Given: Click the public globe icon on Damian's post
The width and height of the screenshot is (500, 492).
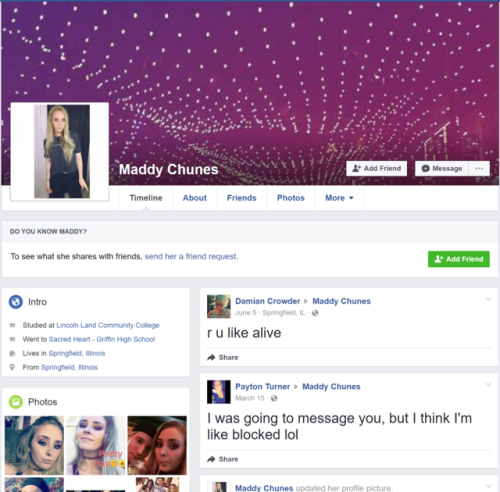Looking at the screenshot, I should (315, 313).
